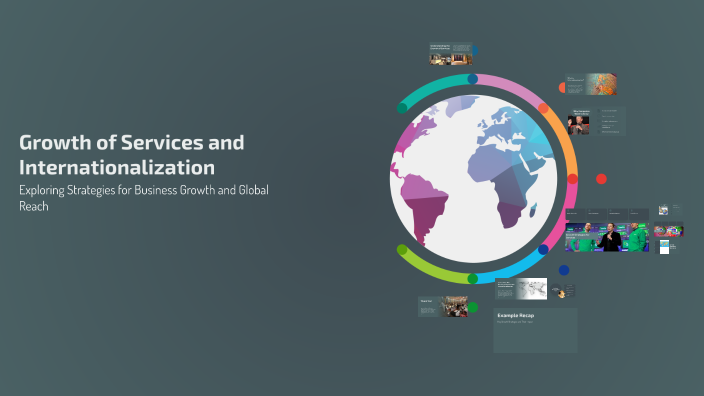Click the red dot on the ring
The height and width of the screenshot is (396, 704).
coord(572,179)
